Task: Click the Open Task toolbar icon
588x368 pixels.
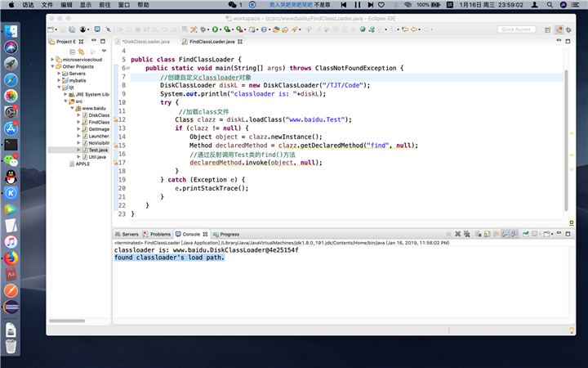Action: pyautogui.click(x=285, y=29)
